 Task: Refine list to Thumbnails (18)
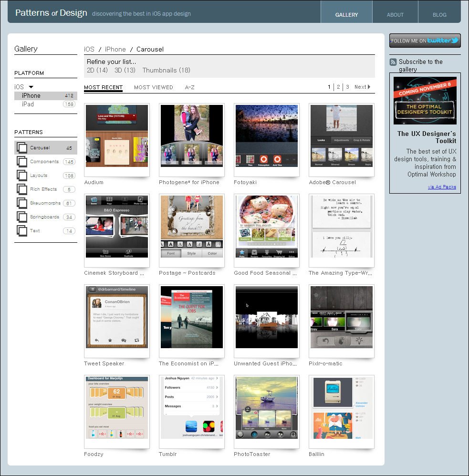click(167, 70)
